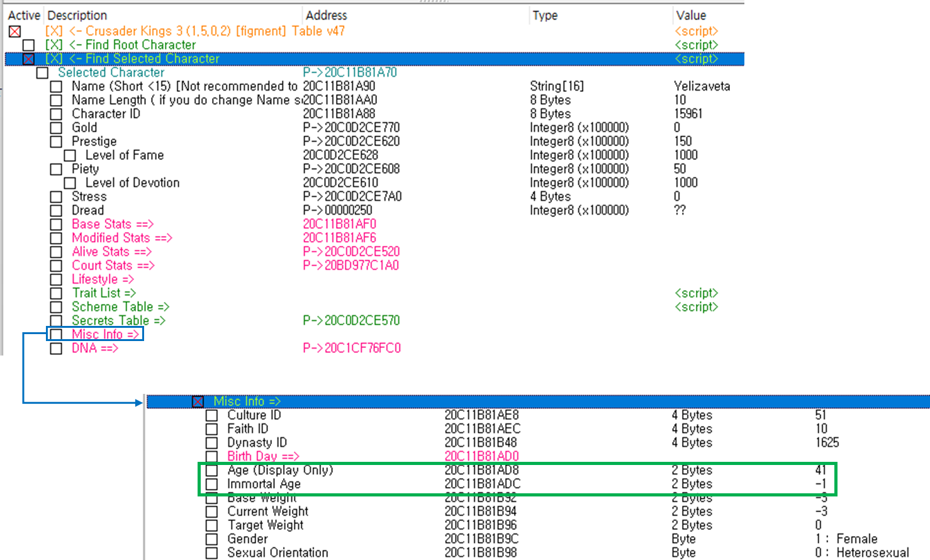
Task: Select the Prestige value 150
Action: pyautogui.click(x=683, y=142)
